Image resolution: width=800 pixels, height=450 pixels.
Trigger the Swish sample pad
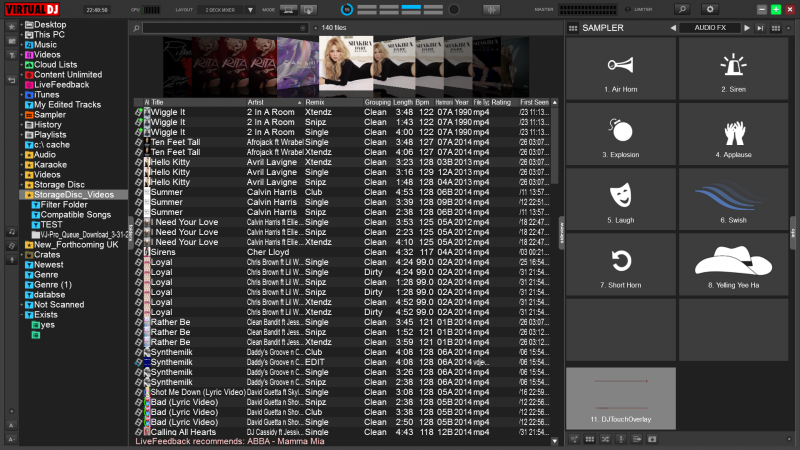(x=733, y=199)
